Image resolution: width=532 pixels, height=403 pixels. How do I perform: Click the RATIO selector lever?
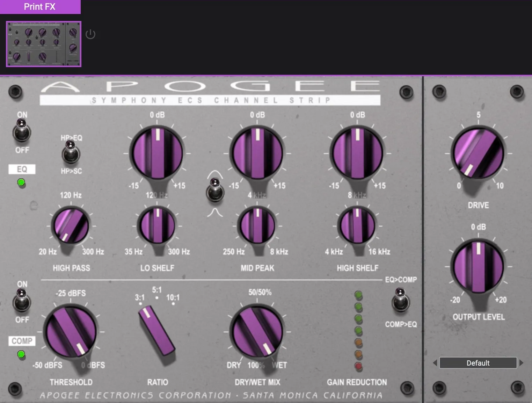point(157,330)
